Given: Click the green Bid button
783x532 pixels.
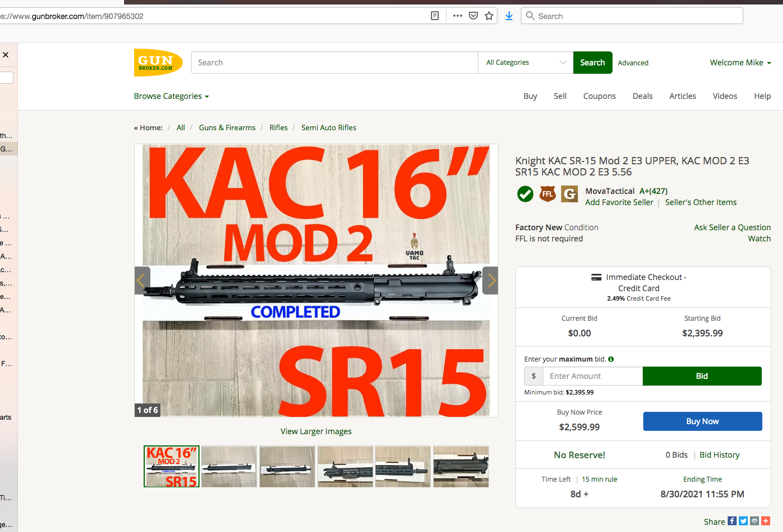Looking at the screenshot, I should [702, 376].
